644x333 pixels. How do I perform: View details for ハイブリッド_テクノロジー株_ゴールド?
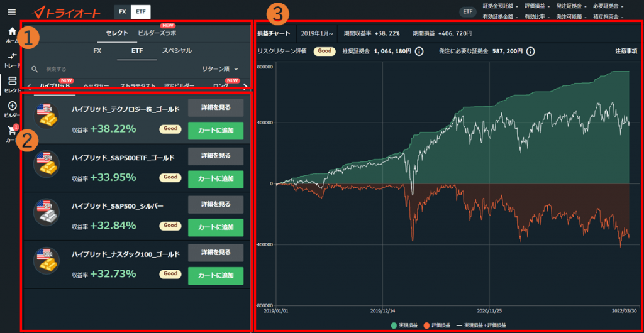coord(216,108)
